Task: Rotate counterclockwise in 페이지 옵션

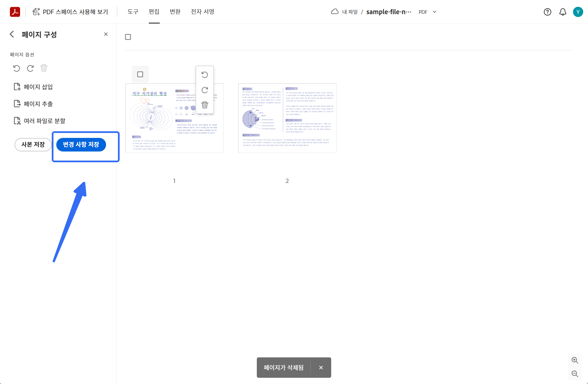Action: tap(17, 68)
